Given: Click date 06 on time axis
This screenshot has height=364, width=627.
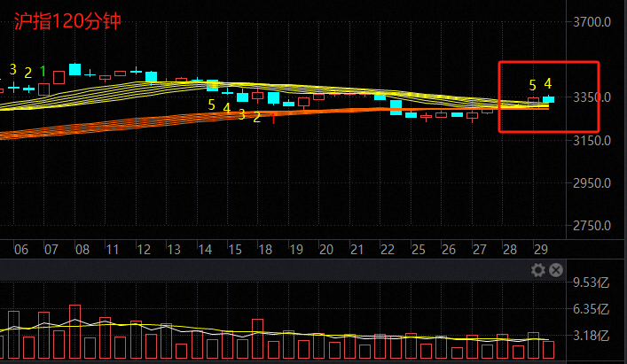Looking at the screenshot, I should pyautogui.click(x=20, y=250).
